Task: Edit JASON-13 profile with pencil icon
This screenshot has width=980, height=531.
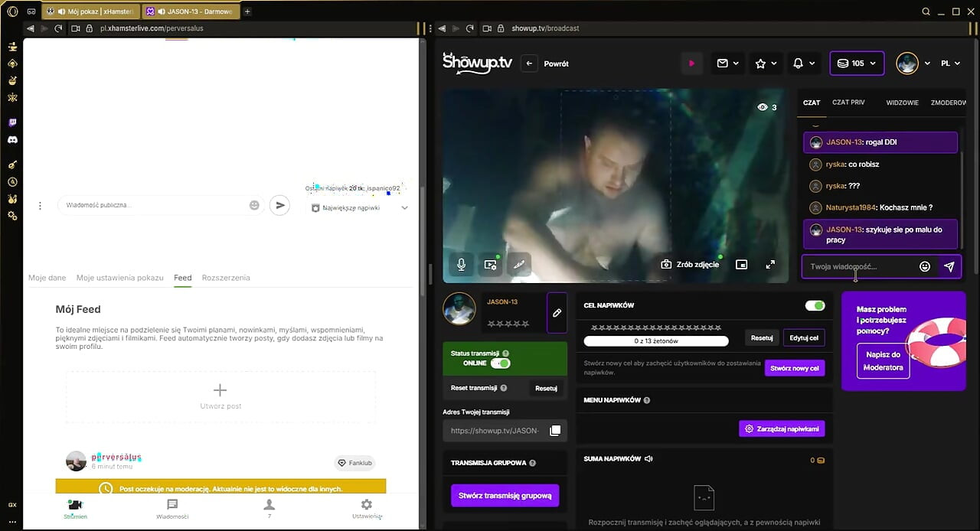Action: pos(557,313)
